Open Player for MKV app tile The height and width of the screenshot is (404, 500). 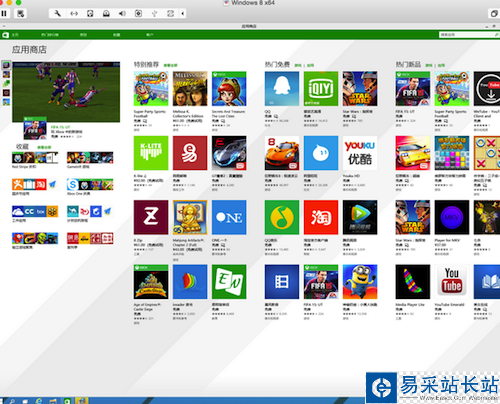(452, 217)
